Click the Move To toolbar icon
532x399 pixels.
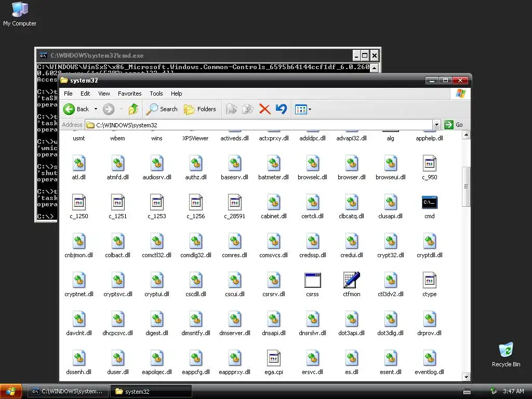[x=231, y=109]
